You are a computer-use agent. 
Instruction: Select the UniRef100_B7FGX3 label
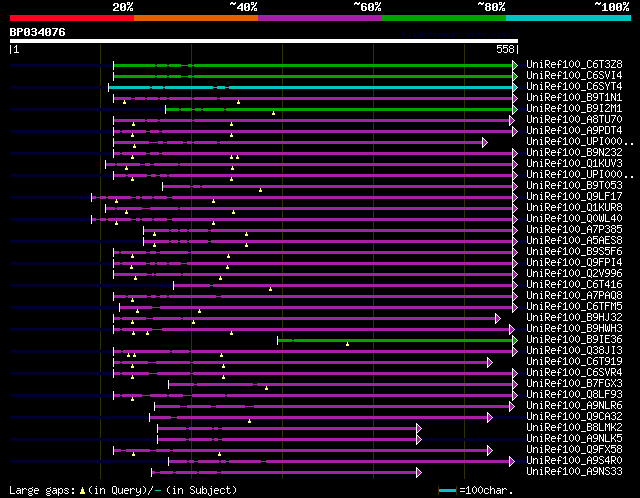tap(574, 384)
